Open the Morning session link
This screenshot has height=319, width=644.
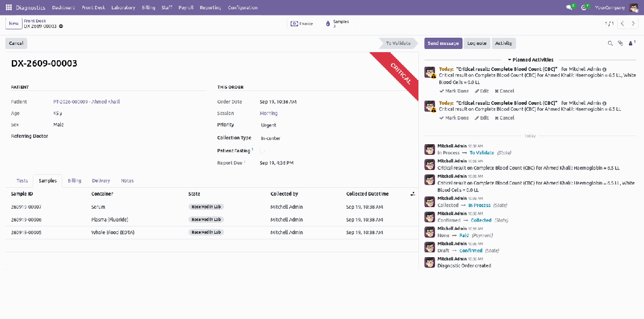coord(269,113)
